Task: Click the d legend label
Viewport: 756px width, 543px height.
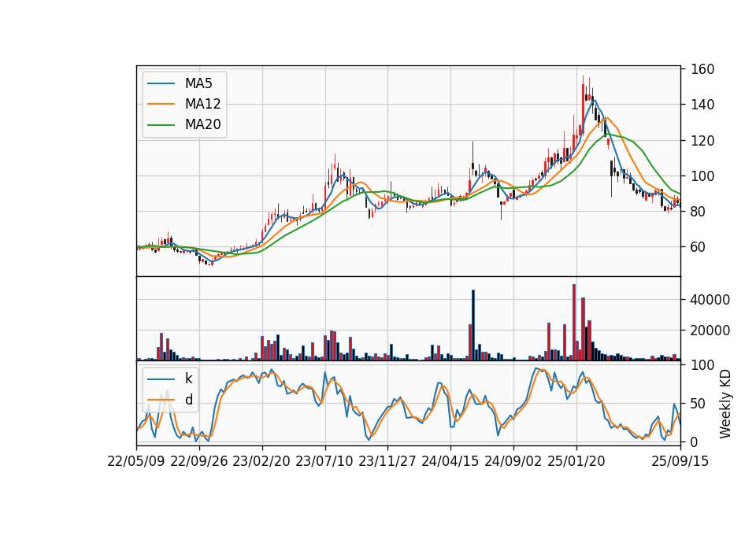Action: click(188, 400)
